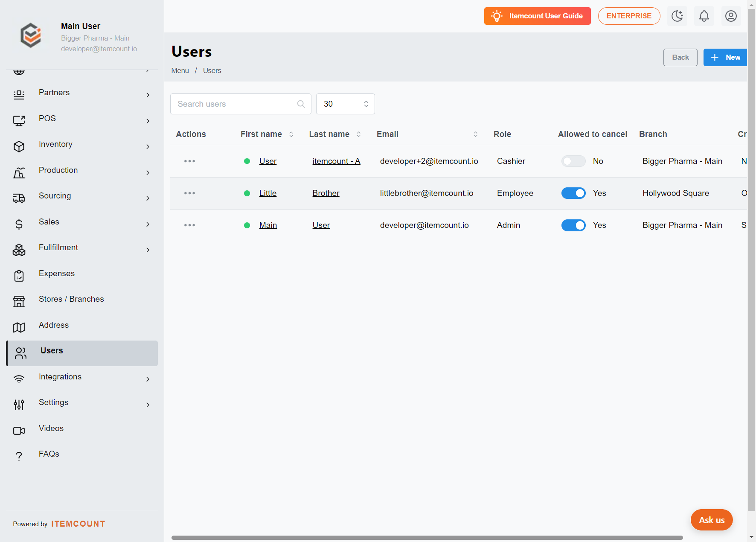Click the lightbulb icon in User Guide button

coord(497,16)
